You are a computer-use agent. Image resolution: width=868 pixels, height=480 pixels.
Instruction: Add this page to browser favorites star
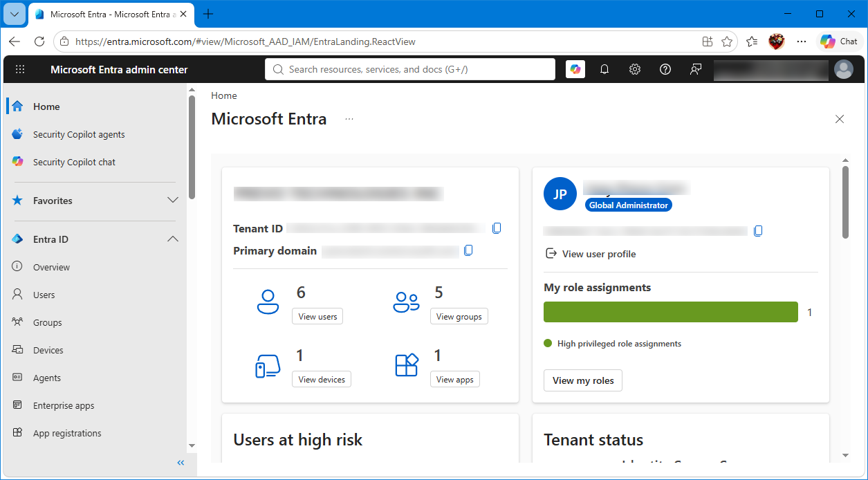pyautogui.click(x=727, y=41)
